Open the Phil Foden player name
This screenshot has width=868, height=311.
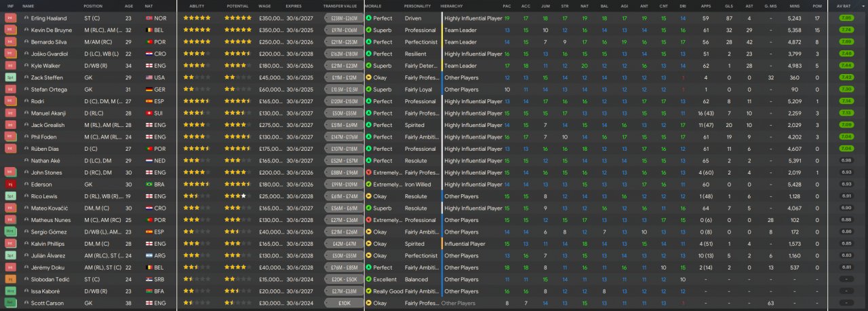(46, 137)
